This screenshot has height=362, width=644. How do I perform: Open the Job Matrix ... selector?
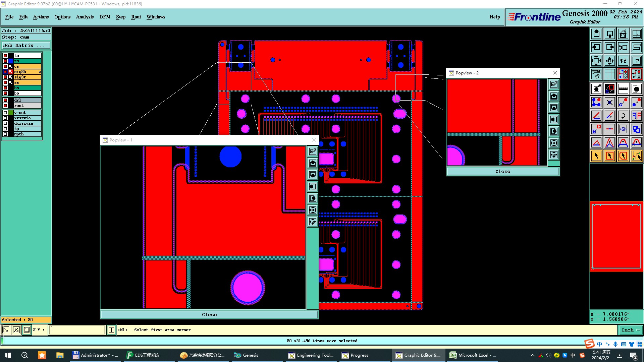[26, 46]
